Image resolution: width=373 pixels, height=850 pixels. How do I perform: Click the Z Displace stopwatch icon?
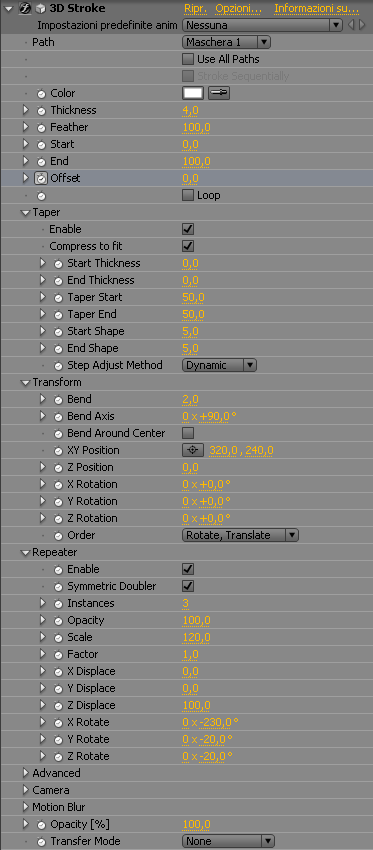click(59, 705)
